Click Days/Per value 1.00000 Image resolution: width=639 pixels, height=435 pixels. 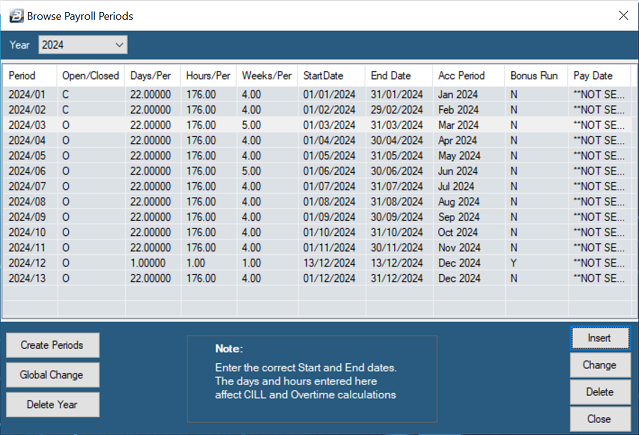click(148, 263)
